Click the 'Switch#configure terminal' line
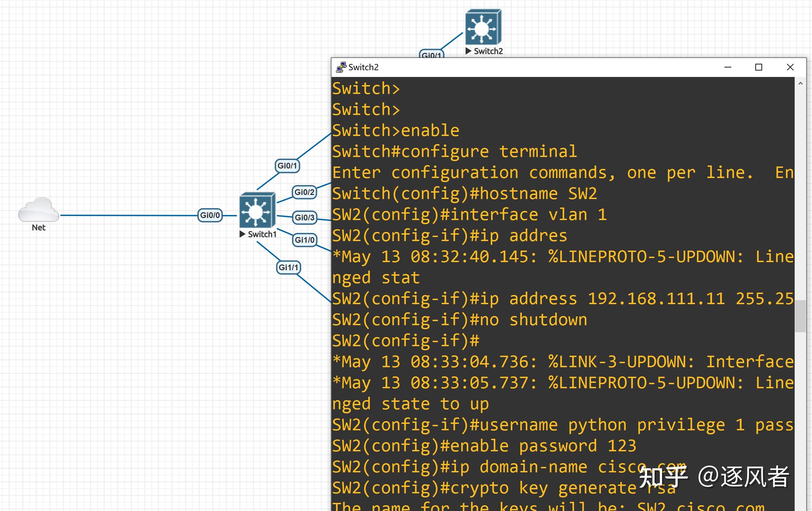The height and width of the screenshot is (511, 812). click(x=455, y=152)
